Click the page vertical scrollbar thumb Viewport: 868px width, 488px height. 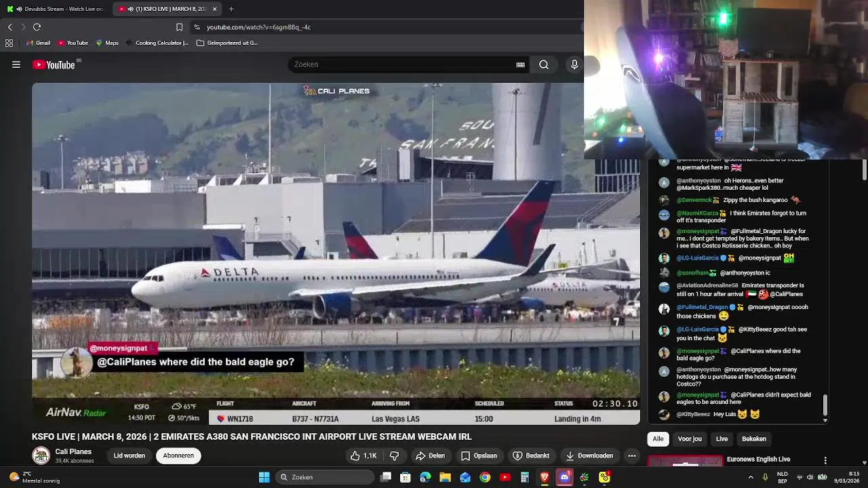point(864,169)
